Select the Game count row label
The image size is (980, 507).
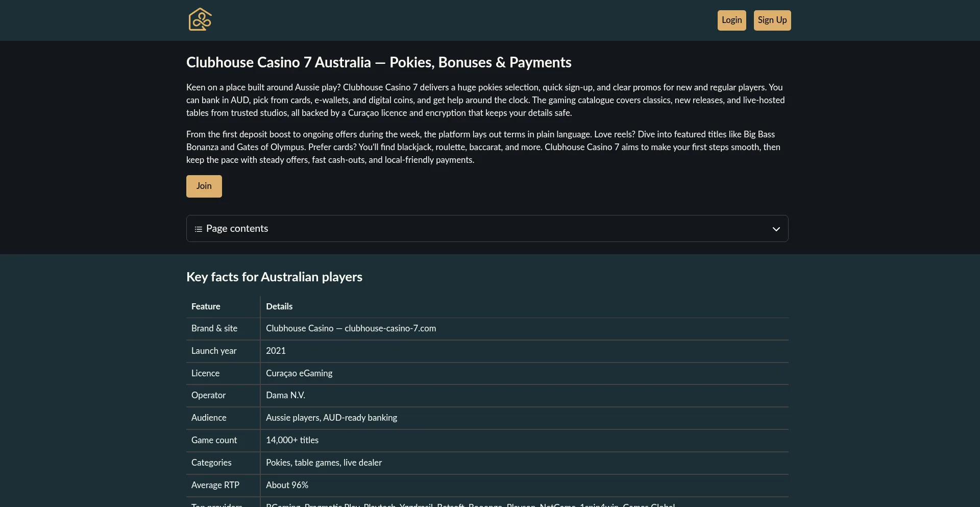click(214, 440)
